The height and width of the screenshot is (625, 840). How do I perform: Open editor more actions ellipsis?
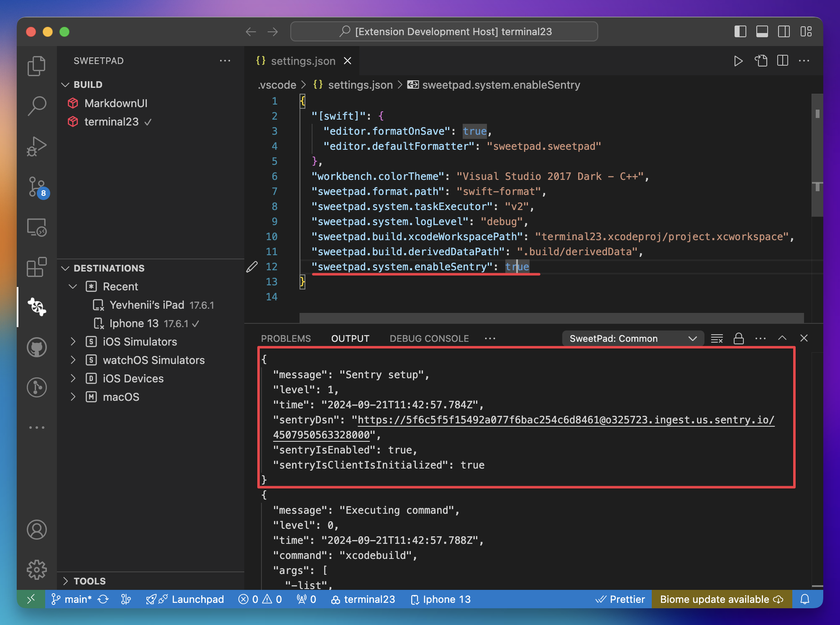[804, 61]
